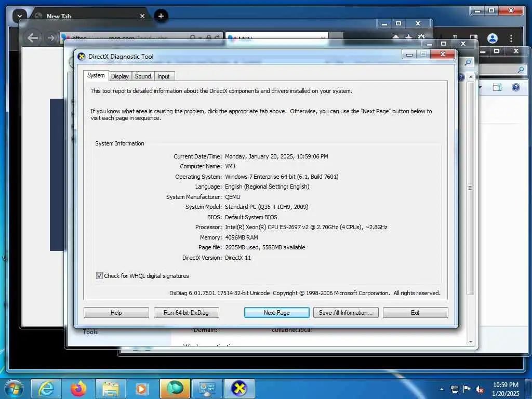Click Save All Information button
This screenshot has width=532, height=399.
(345, 312)
